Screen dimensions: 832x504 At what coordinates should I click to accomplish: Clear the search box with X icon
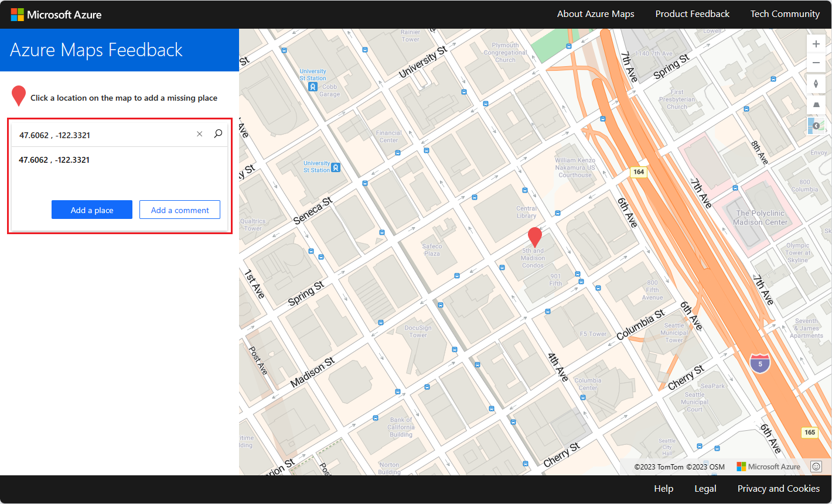click(200, 135)
